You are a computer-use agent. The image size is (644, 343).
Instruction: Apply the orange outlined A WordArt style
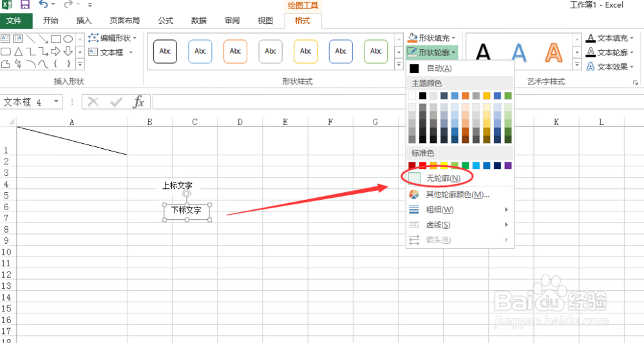pos(554,52)
